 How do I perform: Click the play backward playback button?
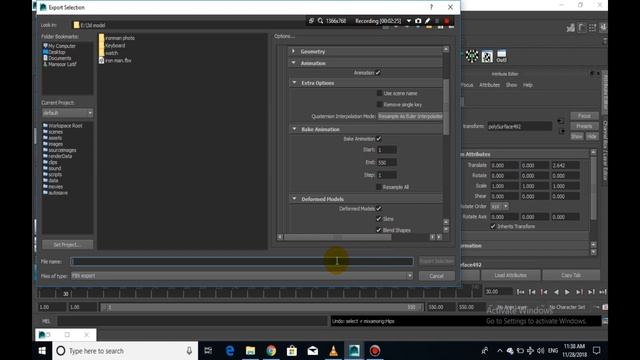556,292
